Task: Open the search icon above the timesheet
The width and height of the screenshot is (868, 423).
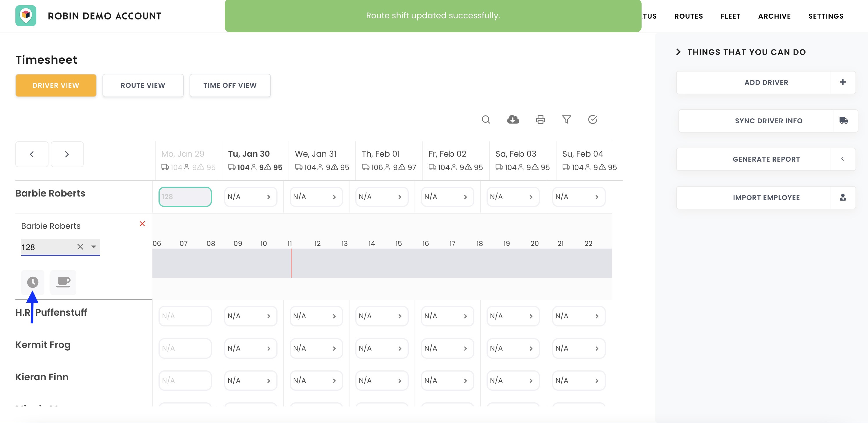Action: tap(486, 119)
